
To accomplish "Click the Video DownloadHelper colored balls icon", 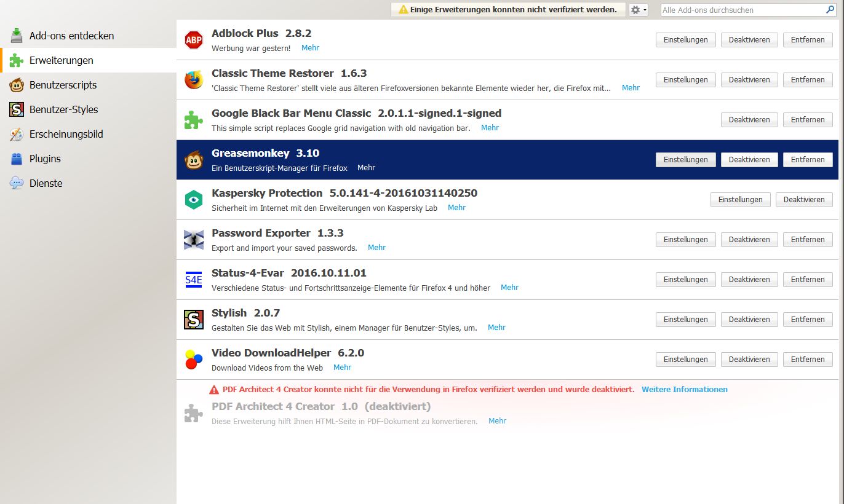I will (x=194, y=360).
